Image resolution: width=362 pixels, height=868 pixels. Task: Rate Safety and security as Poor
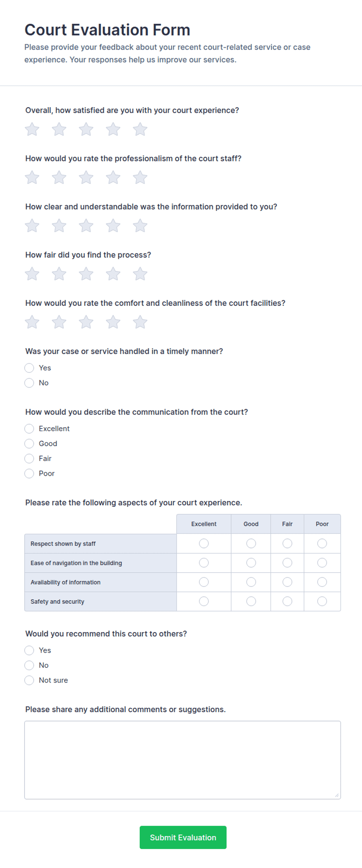pos(322,601)
